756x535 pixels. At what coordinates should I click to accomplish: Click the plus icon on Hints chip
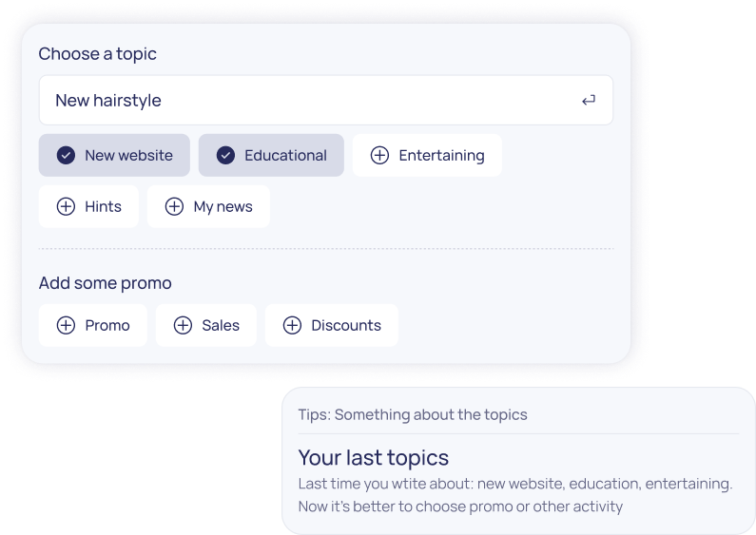[66, 206]
